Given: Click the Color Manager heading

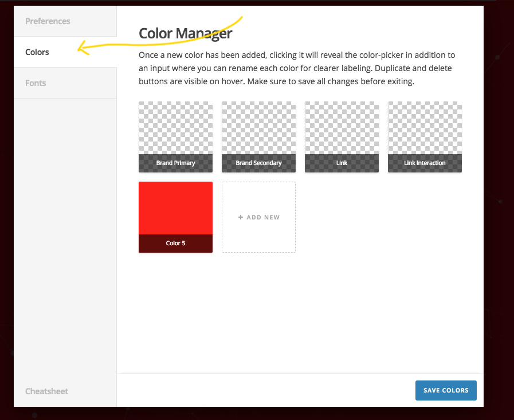Looking at the screenshot, I should (x=185, y=33).
